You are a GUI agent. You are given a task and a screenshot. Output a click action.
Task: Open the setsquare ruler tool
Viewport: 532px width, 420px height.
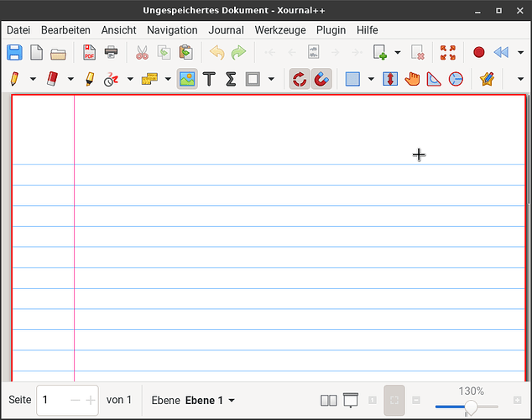pyautogui.click(x=434, y=79)
